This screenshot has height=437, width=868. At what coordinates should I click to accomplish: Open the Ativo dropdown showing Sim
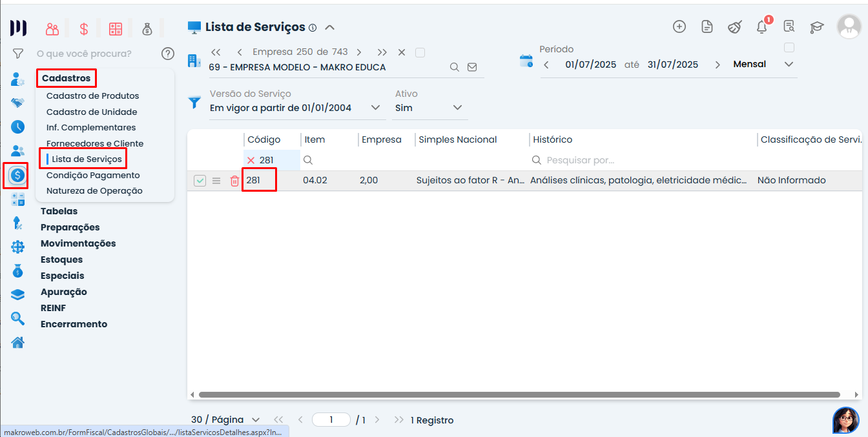point(457,107)
